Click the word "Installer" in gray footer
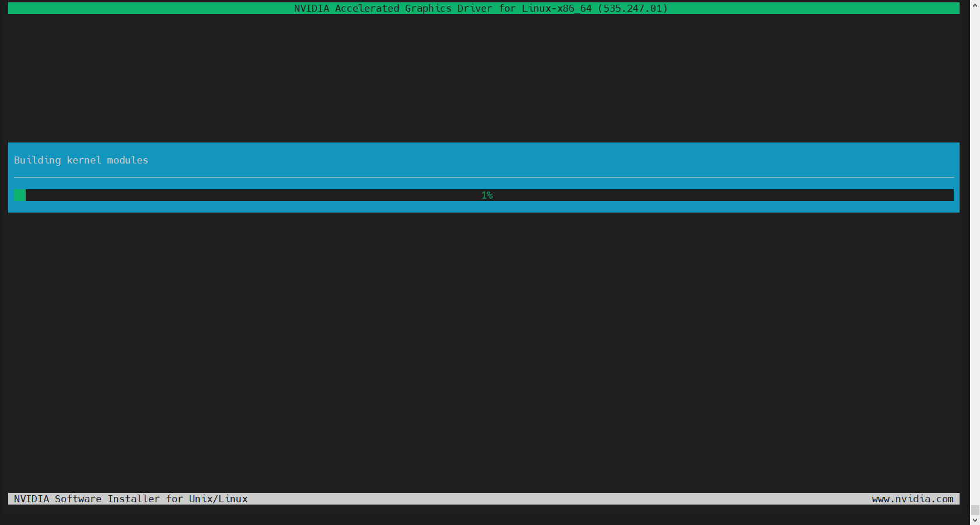 133,499
